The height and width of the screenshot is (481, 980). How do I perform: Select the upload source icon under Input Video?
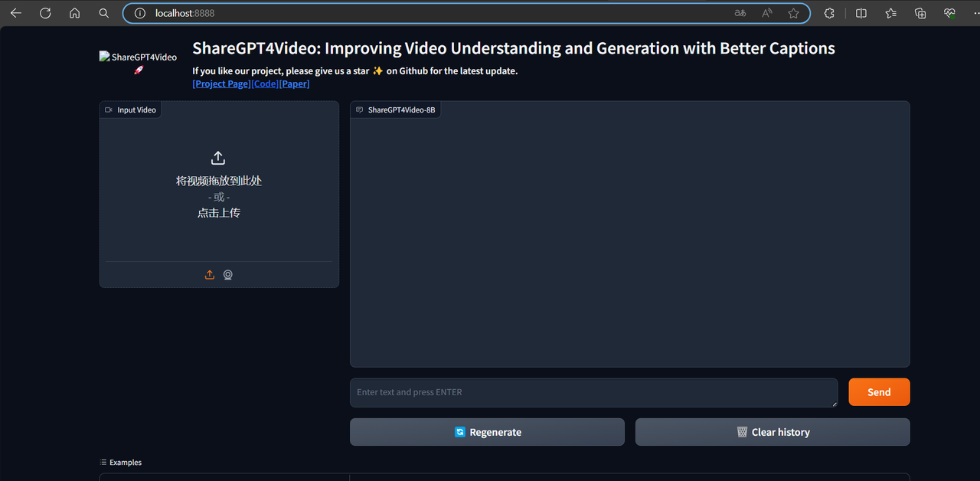click(210, 275)
